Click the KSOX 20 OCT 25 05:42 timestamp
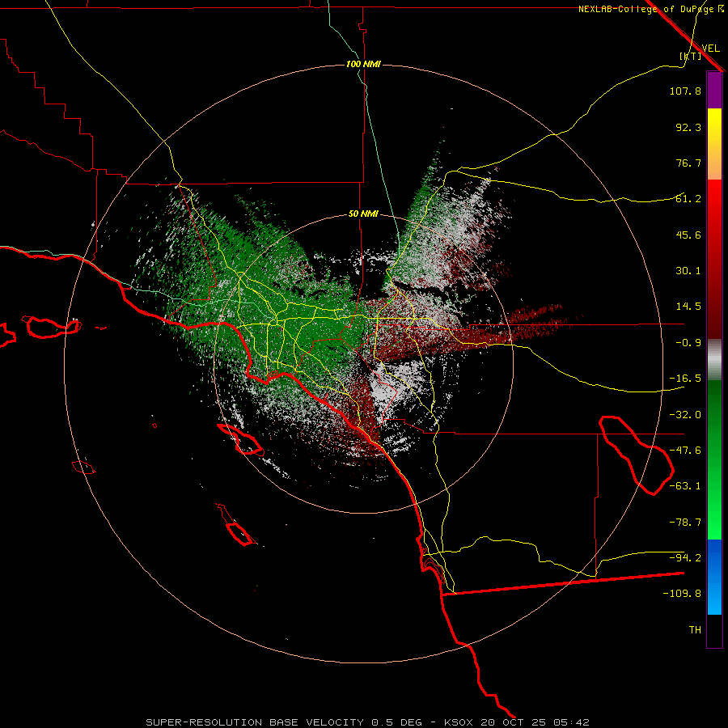728x728 pixels. [517, 722]
